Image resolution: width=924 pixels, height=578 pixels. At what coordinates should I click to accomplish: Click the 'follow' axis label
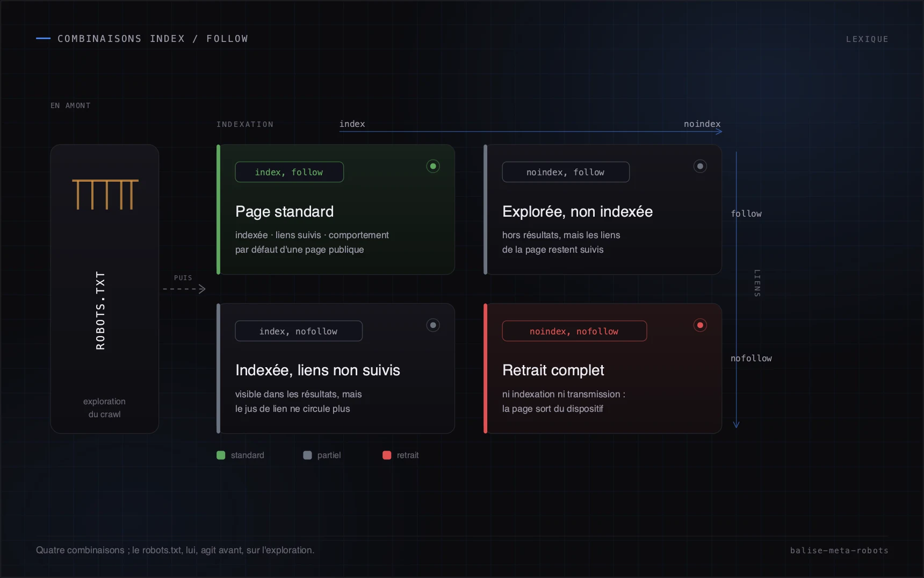click(746, 214)
